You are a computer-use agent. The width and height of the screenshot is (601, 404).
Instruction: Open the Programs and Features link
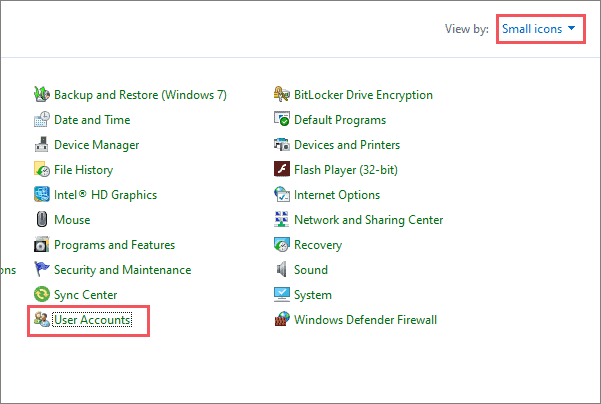click(114, 245)
